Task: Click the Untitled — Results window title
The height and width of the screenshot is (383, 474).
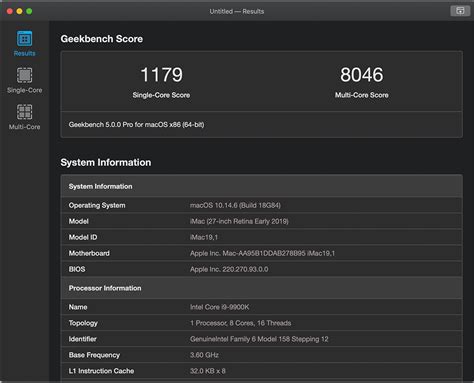Action: point(237,11)
